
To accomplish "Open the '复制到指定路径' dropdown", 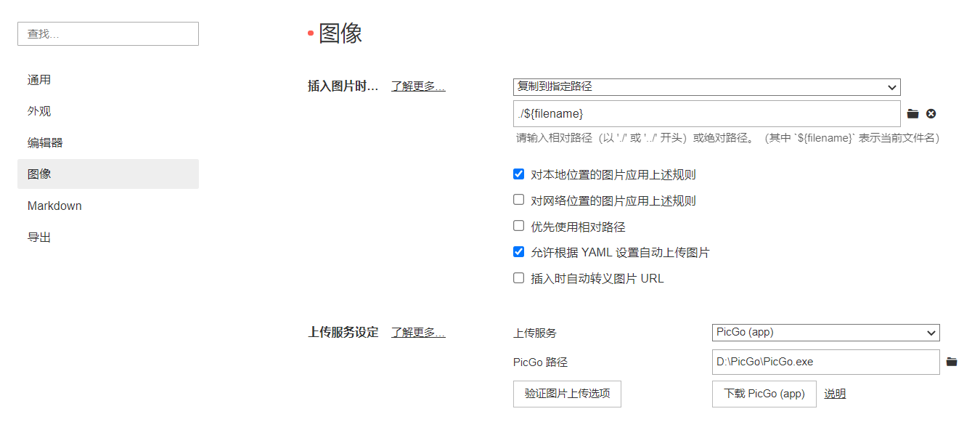I will pyautogui.click(x=706, y=87).
